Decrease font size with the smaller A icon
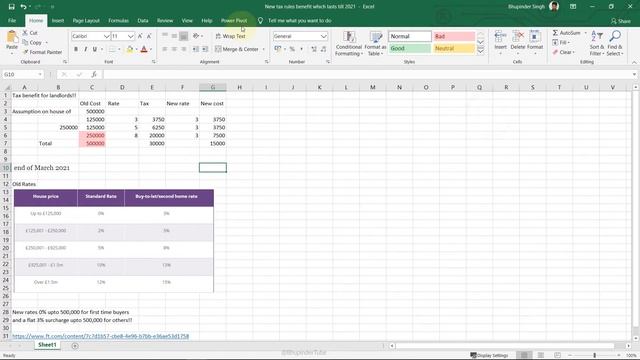The image size is (640, 360). click(149, 36)
